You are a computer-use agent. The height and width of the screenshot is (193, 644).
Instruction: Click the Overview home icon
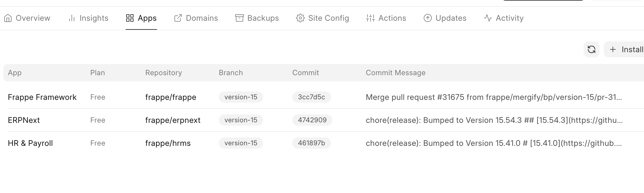point(9,18)
